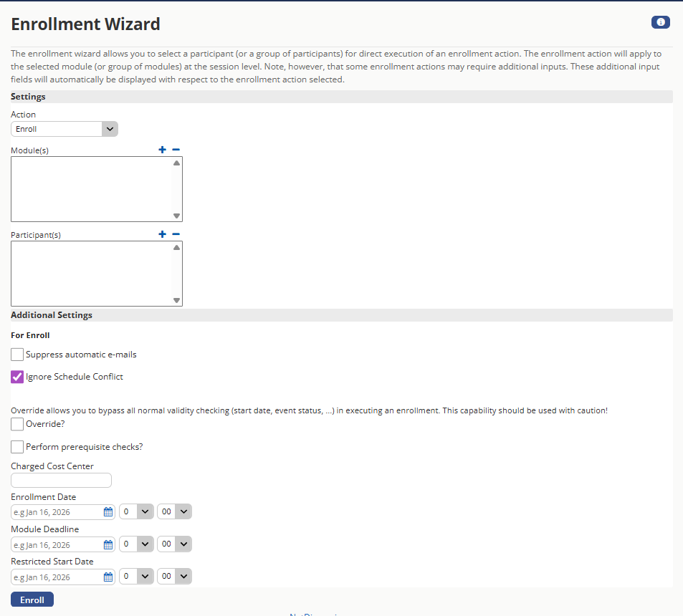Open the Restricted Start Date calendar picker
The width and height of the screenshot is (683, 616).
point(108,577)
